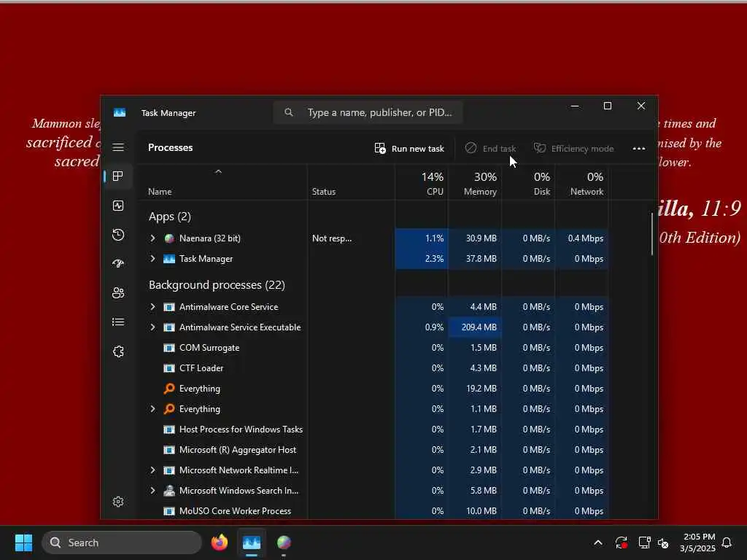Image resolution: width=747 pixels, height=560 pixels.
Task: Open the clock showing 2:05 PM
Action: click(697, 542)
